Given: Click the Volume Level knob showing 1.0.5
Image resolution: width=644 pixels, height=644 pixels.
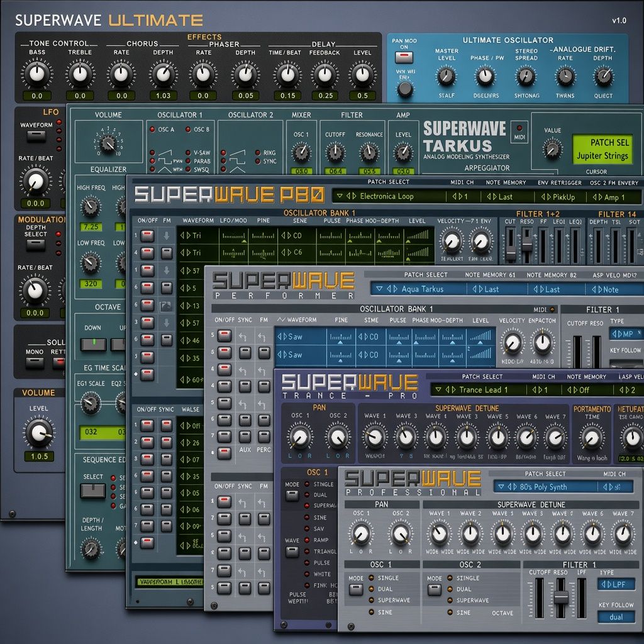Looking at the screenshot, I should [40, 433].
